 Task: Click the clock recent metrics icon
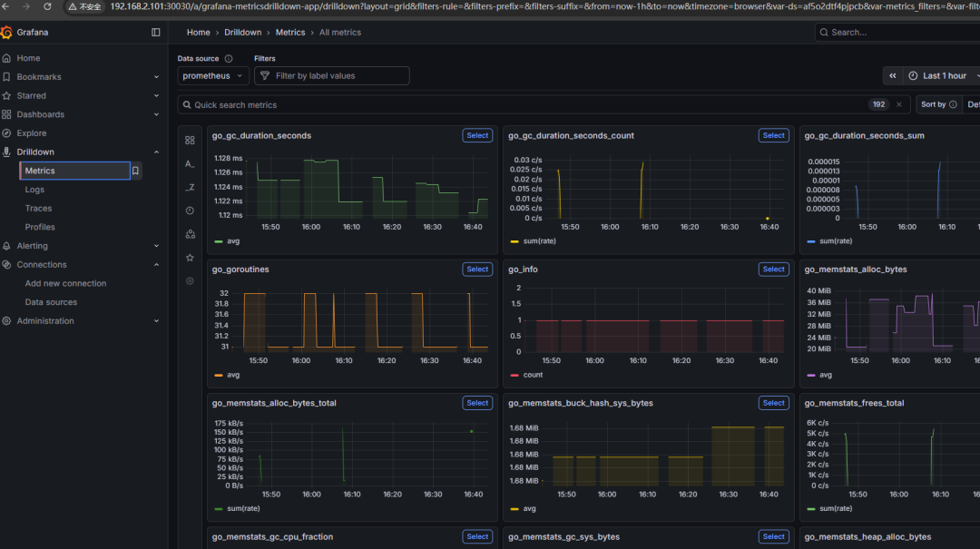(x=190, y=211)
